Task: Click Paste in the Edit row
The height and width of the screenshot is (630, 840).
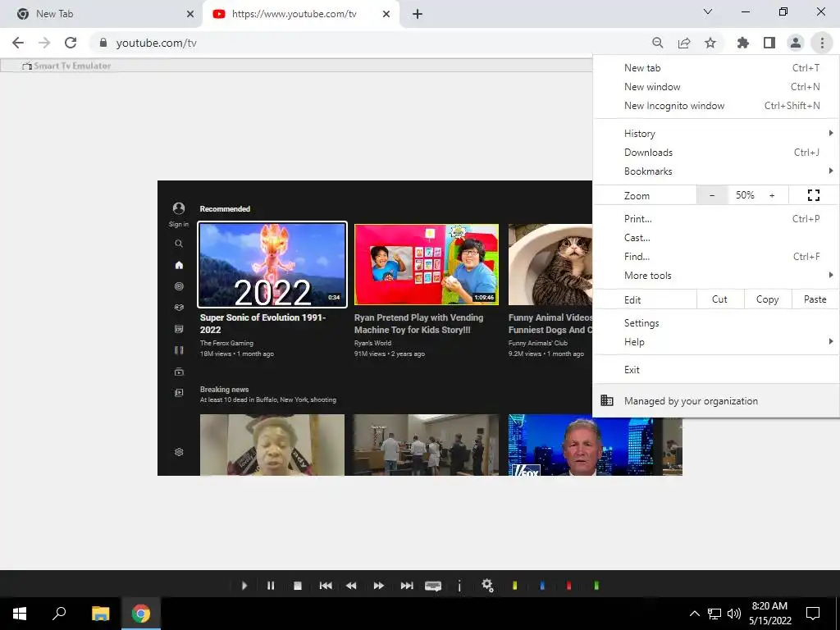Action: click(x=815, y=299)
